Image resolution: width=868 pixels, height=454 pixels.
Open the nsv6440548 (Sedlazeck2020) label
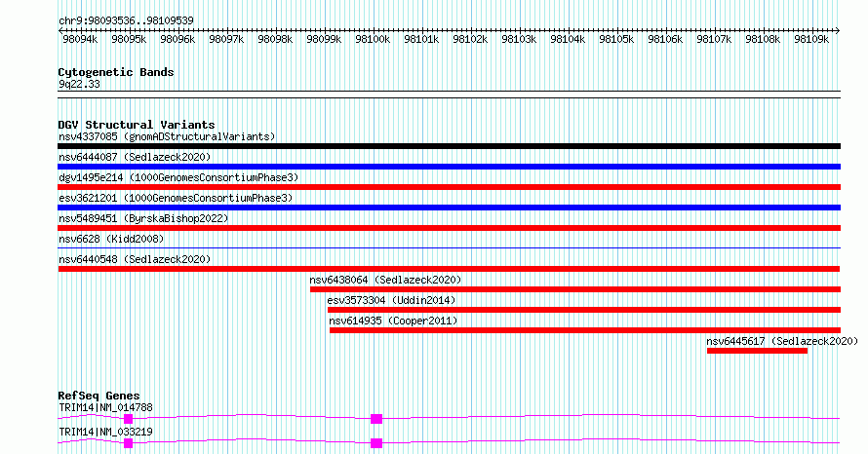(x=135, y=259)
